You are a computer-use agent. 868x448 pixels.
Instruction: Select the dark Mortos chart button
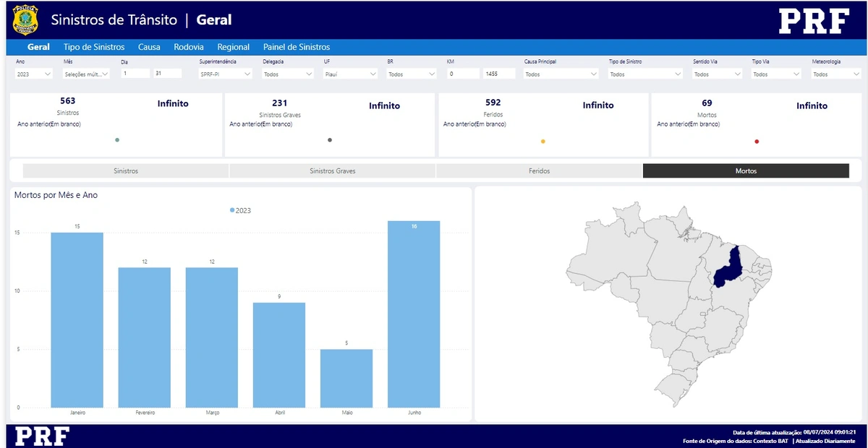pos(746,171)
